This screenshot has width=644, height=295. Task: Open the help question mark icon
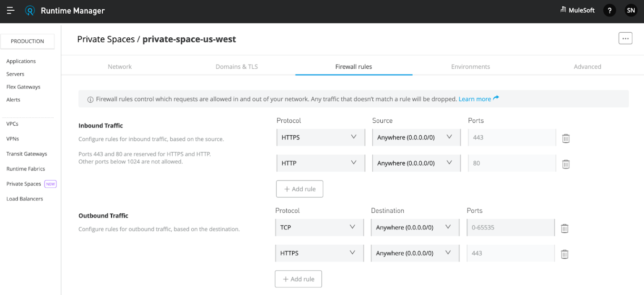(x=609, y=10)
